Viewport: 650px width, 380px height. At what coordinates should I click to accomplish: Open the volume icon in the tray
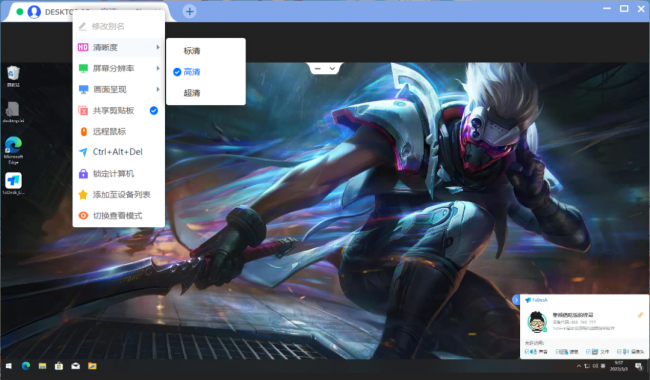pyautogui.click(x=595, y=366)
